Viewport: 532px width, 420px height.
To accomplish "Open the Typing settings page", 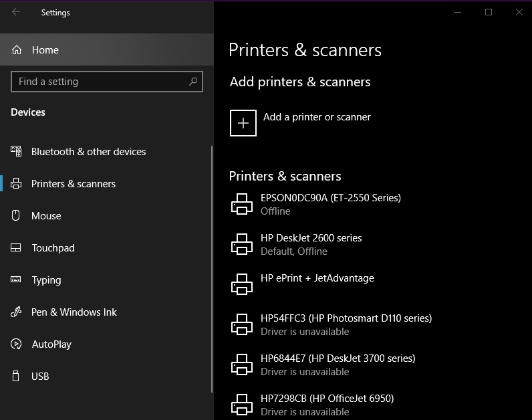I will pyautogui.click(x=46, y=280).
